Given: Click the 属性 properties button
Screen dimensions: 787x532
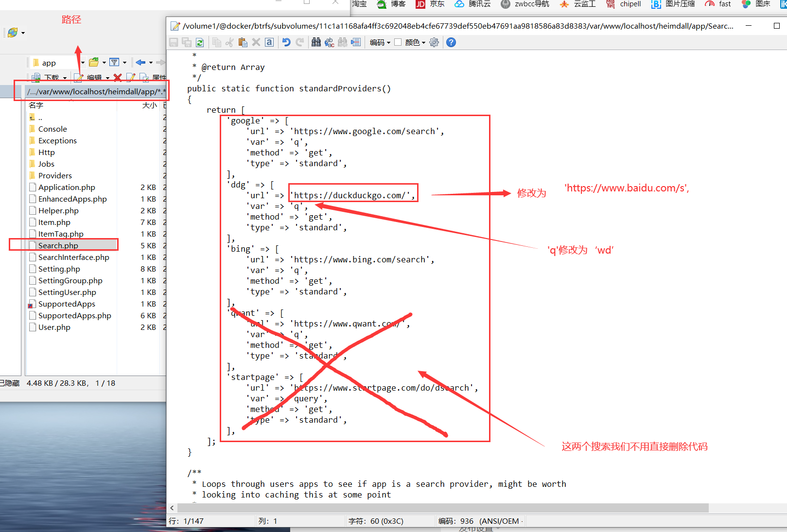Looking at the screenshot, I should [x=153, y=77].
